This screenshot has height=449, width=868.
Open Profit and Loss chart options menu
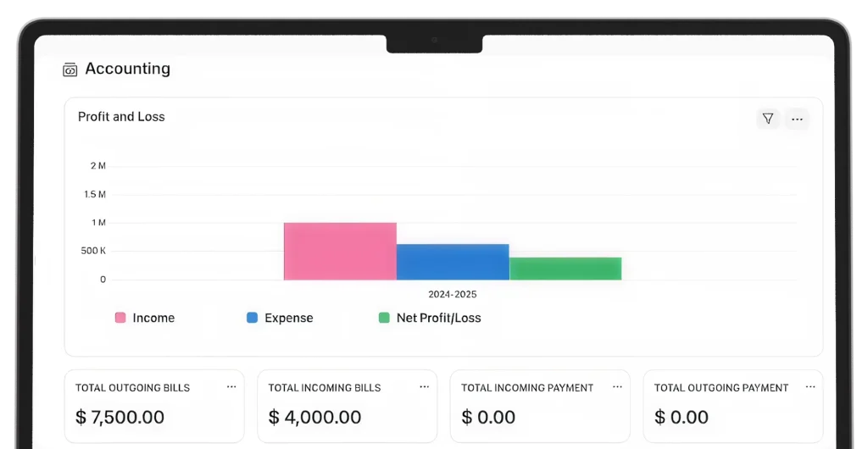click(x=797, y=119)
